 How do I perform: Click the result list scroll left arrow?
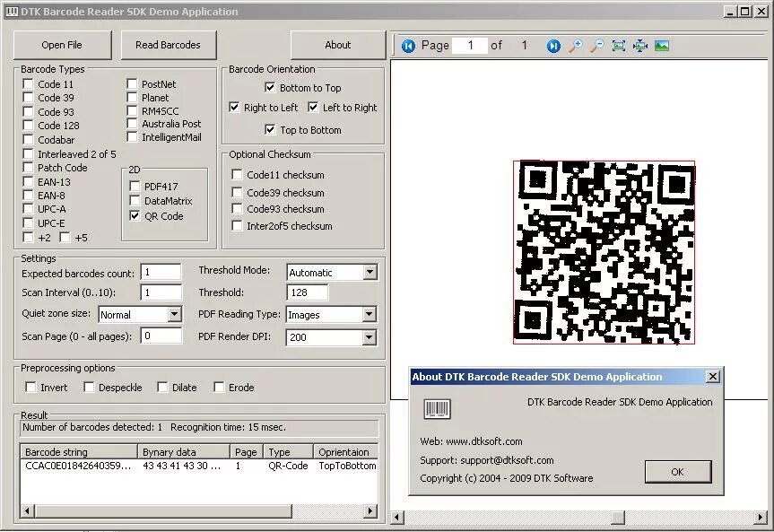coord(28,510)
